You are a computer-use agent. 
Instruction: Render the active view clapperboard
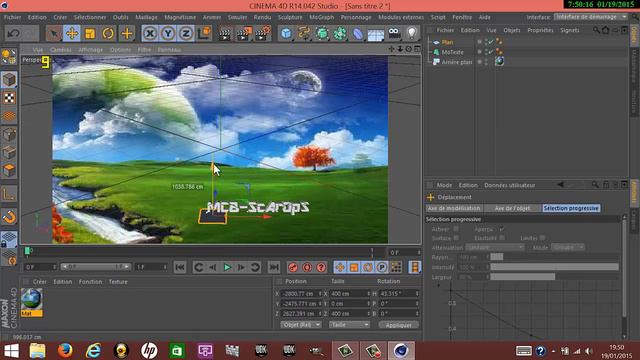pyautogui.click(x=225, y=33)
